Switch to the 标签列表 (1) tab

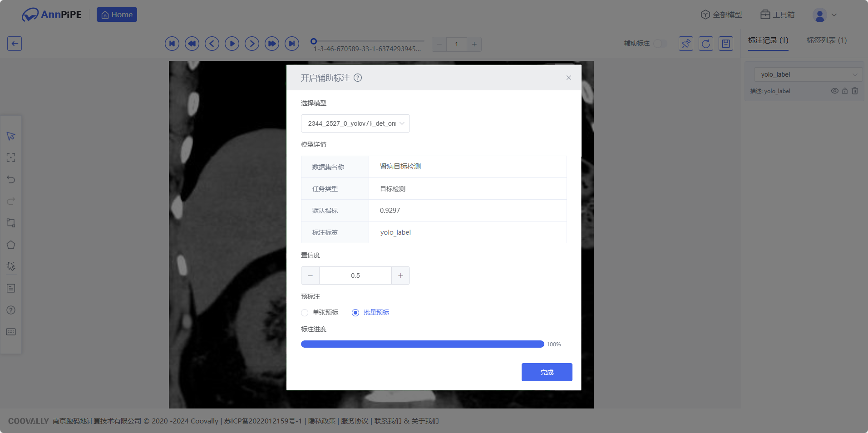(827, 40)
